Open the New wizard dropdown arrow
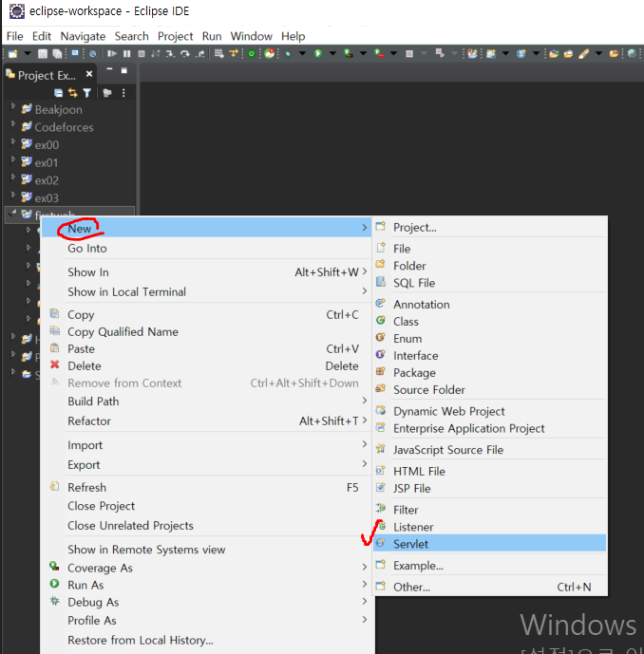The height and width of the screenshot is (654, 644). (x=28, y=53)
